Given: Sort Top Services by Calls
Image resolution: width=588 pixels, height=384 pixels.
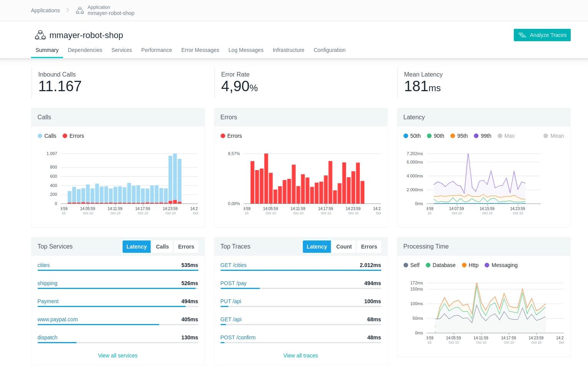Looking at the screenshot, I should 162,247.
